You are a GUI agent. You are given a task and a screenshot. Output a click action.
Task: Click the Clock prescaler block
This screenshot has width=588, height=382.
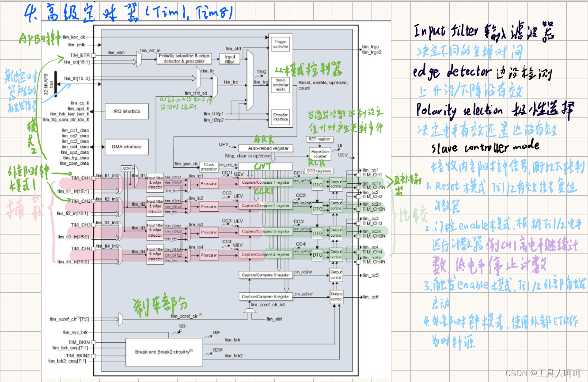click(x=209, y=167)
